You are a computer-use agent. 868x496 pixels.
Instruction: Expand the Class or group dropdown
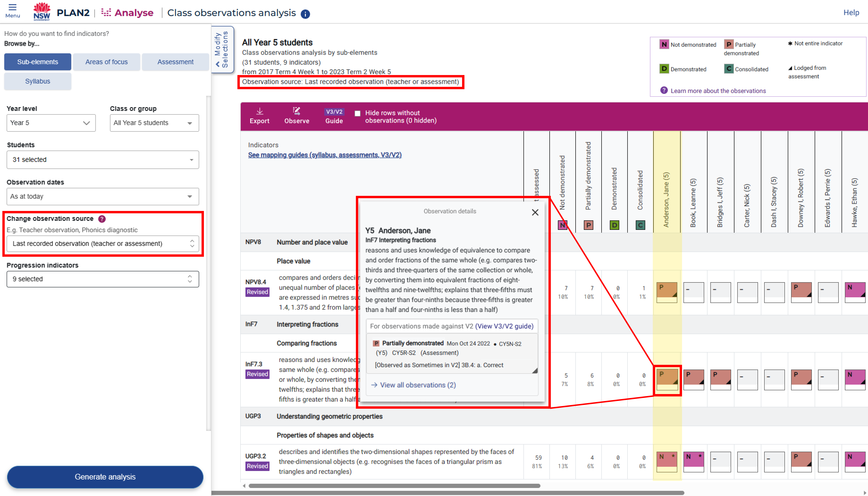click(x=154, y=123)
